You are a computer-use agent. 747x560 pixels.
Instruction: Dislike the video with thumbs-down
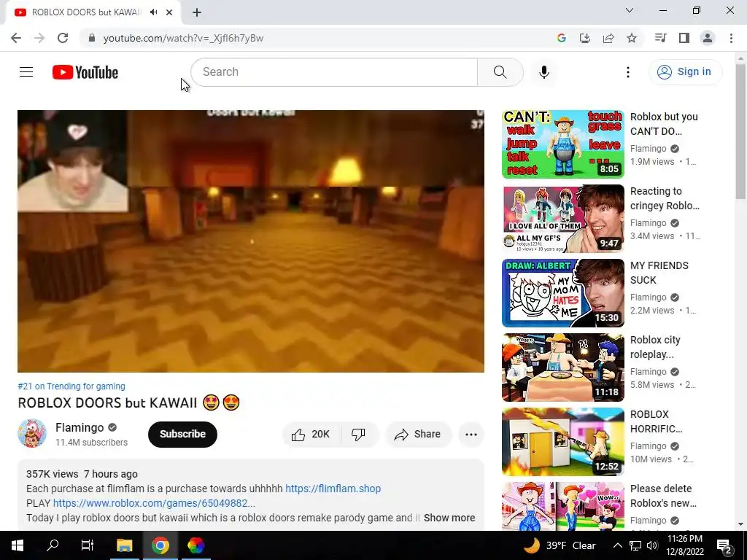pyautogui.click(x=359, y=435)
